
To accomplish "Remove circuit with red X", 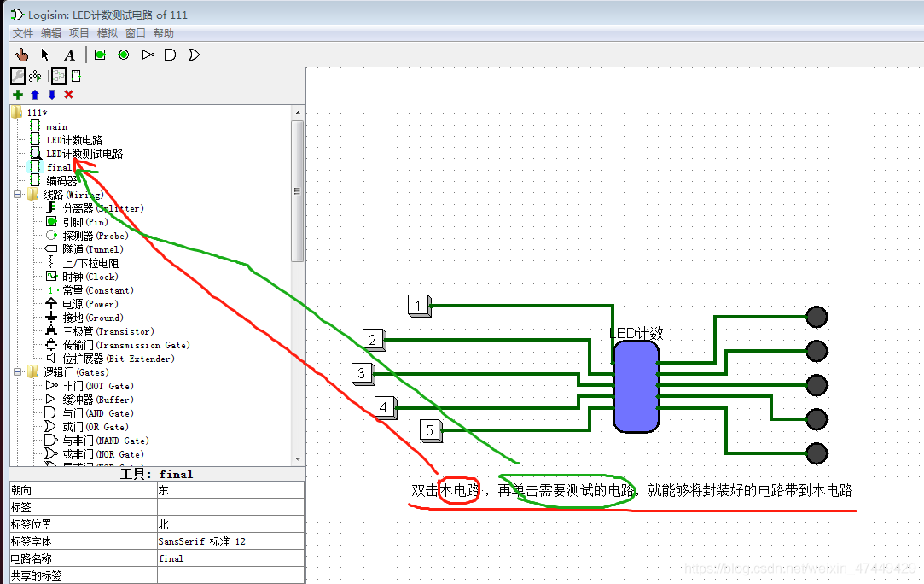I will coord(69,95).
